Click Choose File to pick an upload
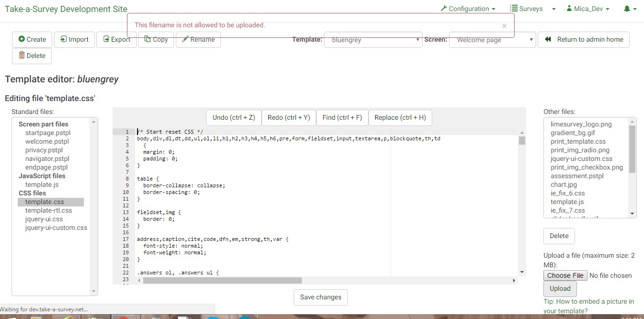Viewport: 644px width, 319px height. 565,275
